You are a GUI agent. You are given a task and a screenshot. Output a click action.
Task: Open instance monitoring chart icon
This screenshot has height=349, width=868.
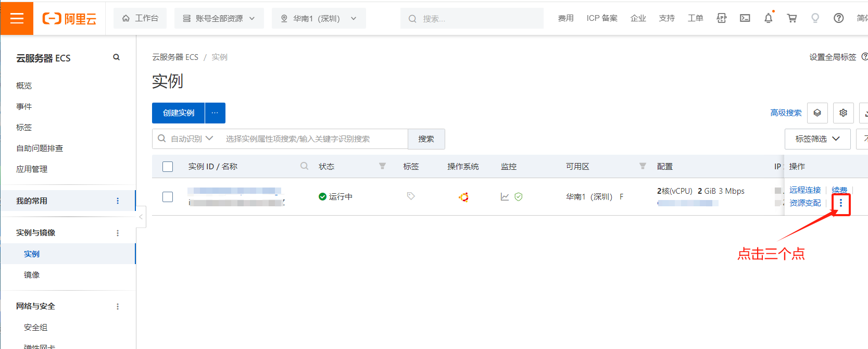[505, 197]
